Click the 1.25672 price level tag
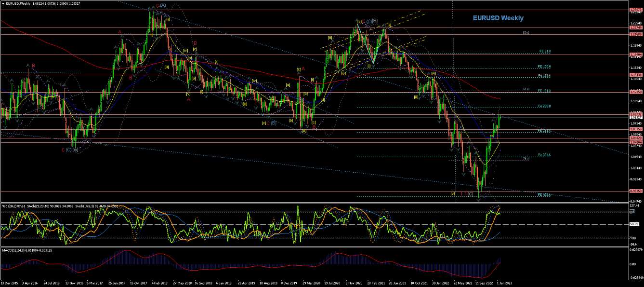Screen dimensions: 644x287 point(637,10)
